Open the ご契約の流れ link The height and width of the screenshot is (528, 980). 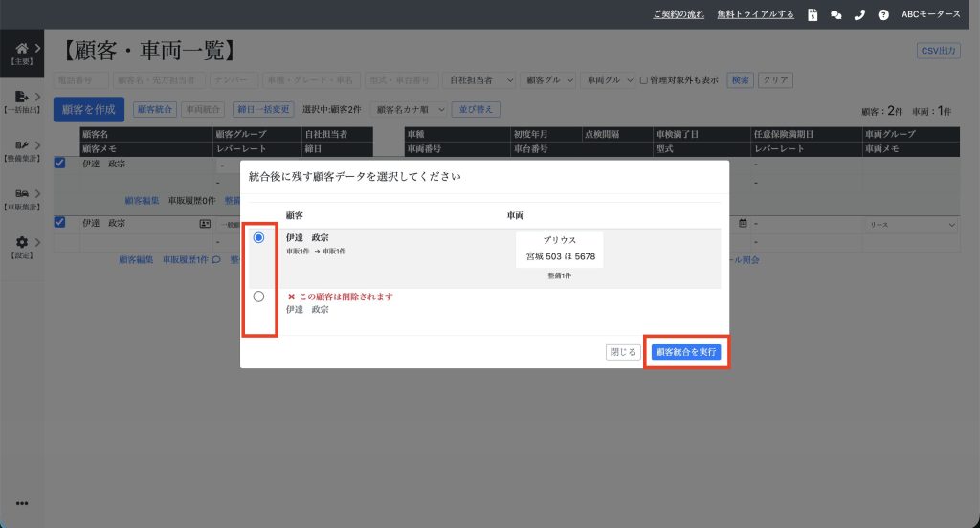tap(679, 14)
